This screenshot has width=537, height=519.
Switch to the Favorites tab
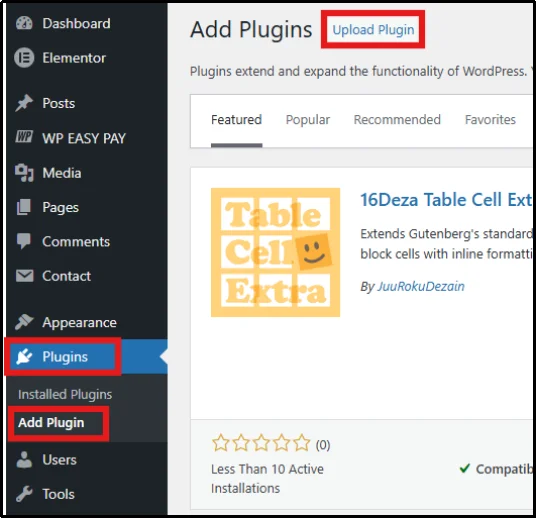[490, 120]
